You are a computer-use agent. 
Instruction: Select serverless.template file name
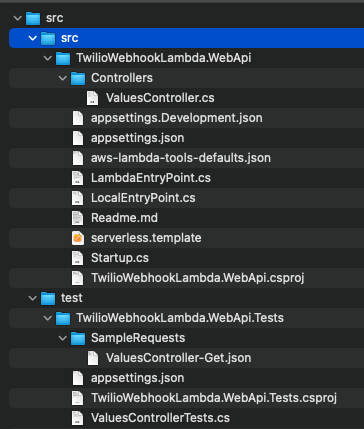[146, 238]
